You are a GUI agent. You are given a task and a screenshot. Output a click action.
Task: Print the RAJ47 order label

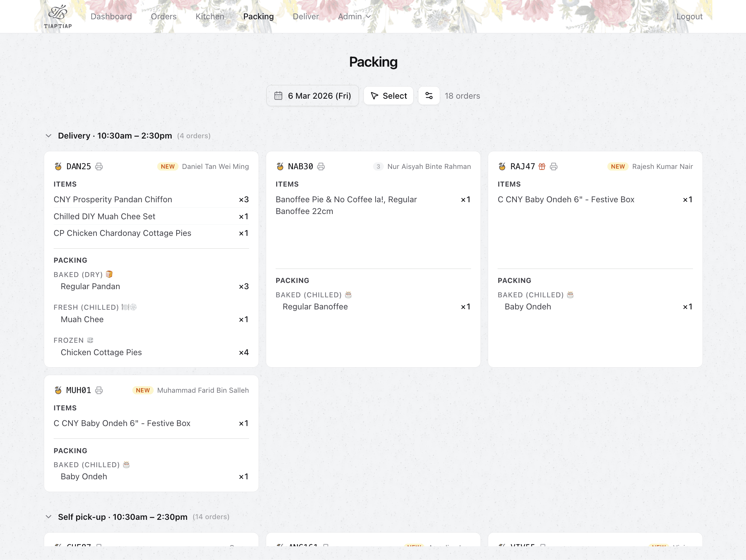pyautogui.click(x=553, y=167)
